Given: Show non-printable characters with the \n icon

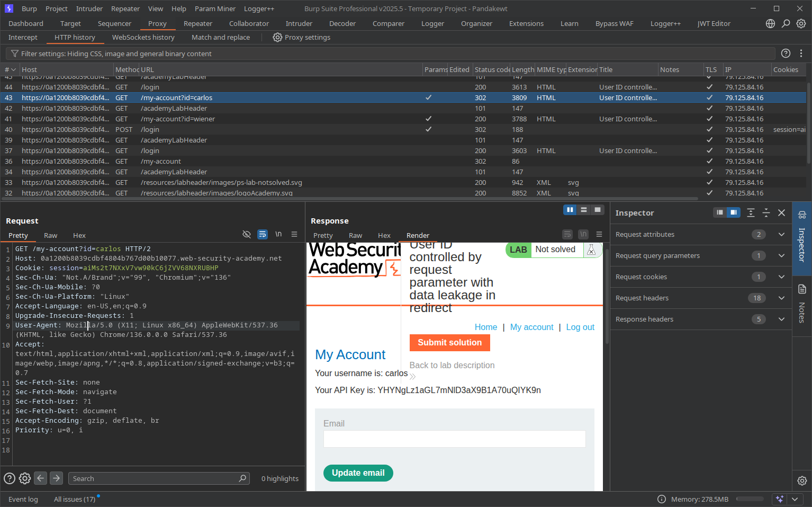Looking at the screenshot, I should pos(278,234).
